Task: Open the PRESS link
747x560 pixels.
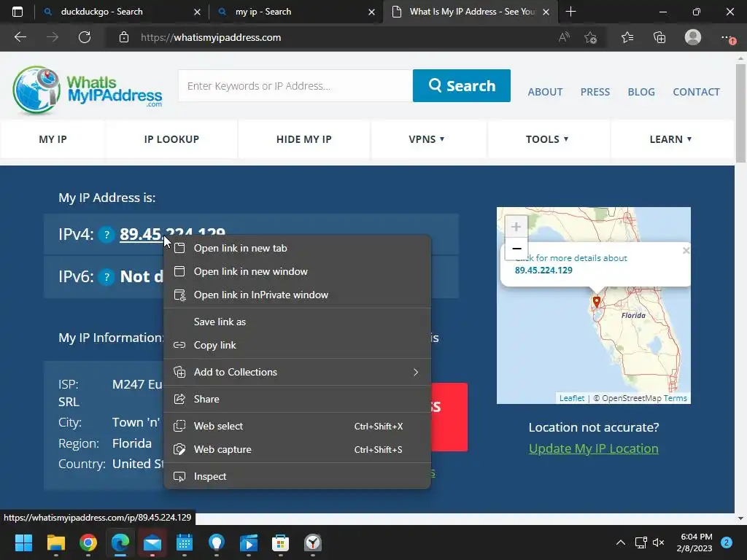Action: click(595, 92)
